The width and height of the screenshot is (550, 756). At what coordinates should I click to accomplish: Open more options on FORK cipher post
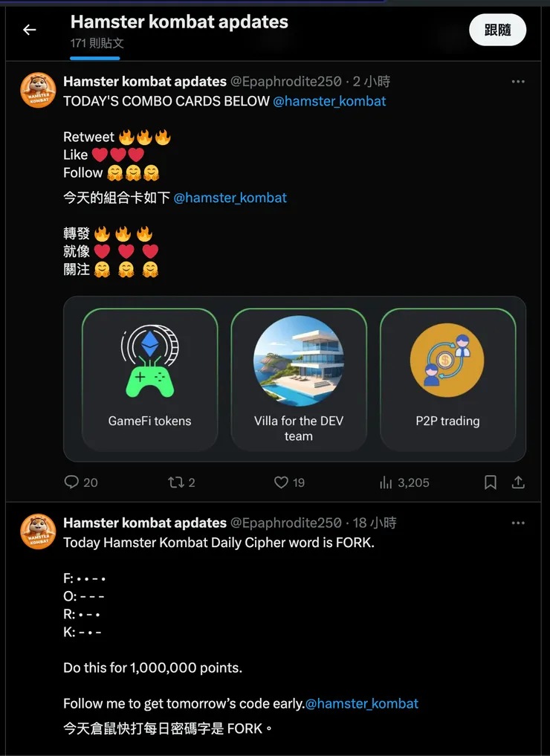click(x=518, y=523)
